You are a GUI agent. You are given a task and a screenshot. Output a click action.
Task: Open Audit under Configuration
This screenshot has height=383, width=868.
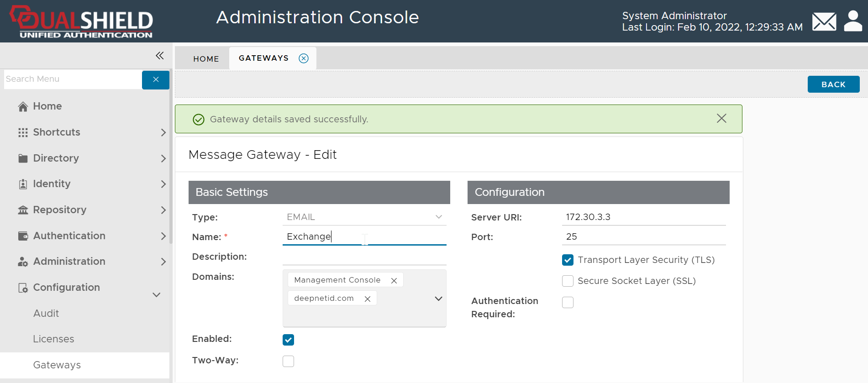46,314
